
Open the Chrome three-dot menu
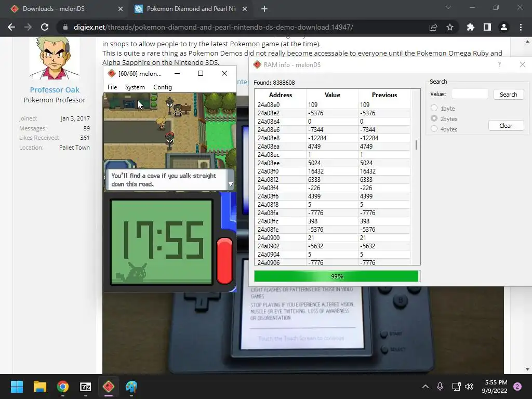pos(521,27)
